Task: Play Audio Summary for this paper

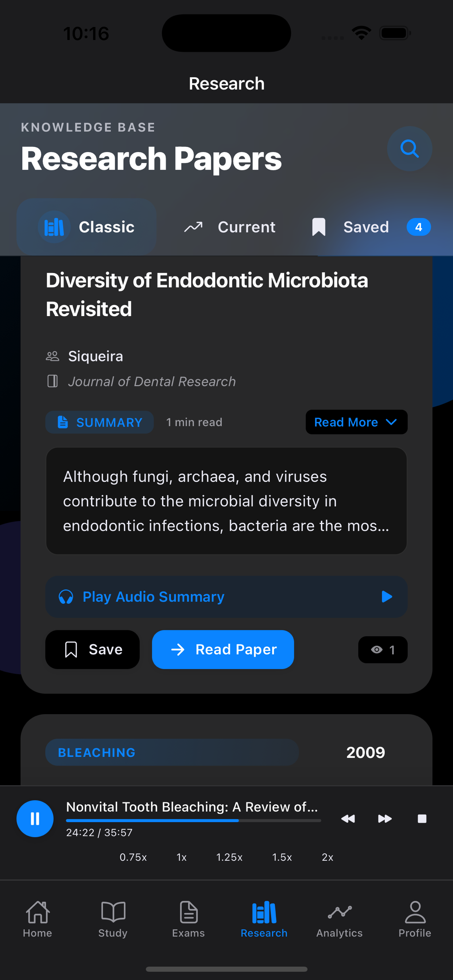Action: click(x=226, y=596)
